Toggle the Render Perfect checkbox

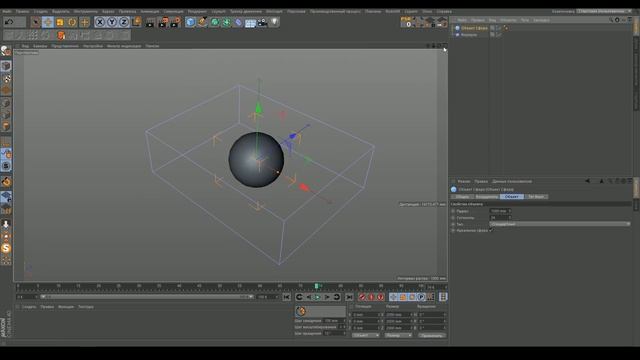coord(491,231)
